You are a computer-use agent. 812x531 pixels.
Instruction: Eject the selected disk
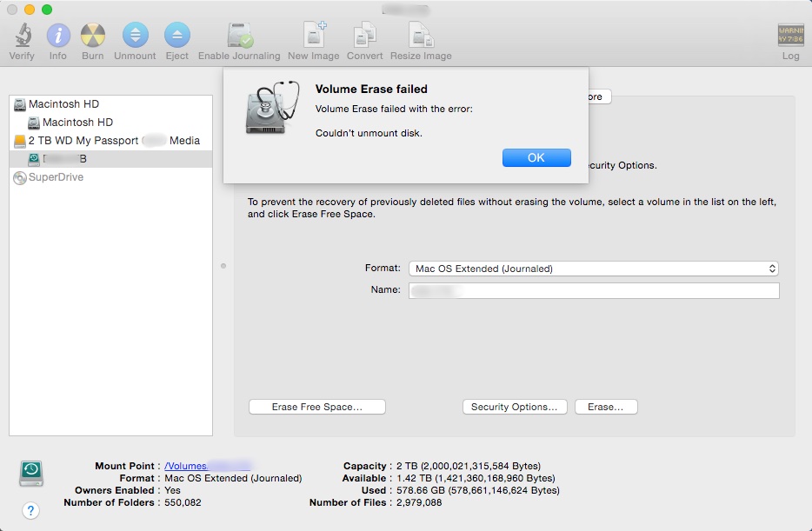(176, 35)
